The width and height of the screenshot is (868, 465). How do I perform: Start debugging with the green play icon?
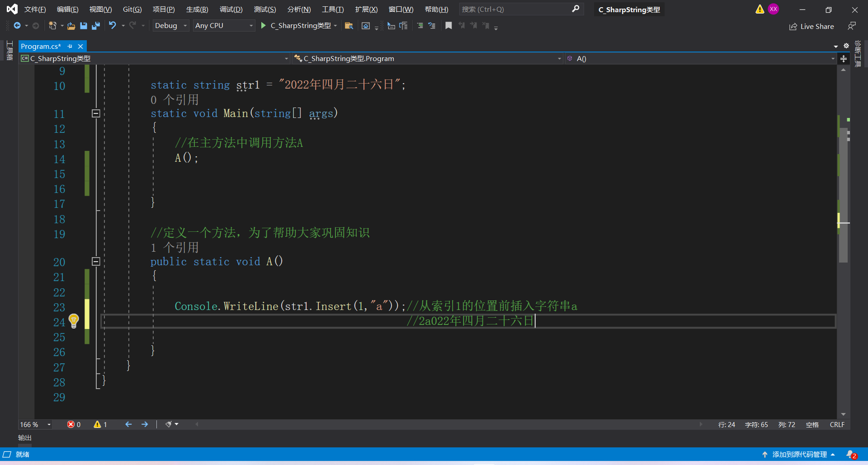[264, 26]
